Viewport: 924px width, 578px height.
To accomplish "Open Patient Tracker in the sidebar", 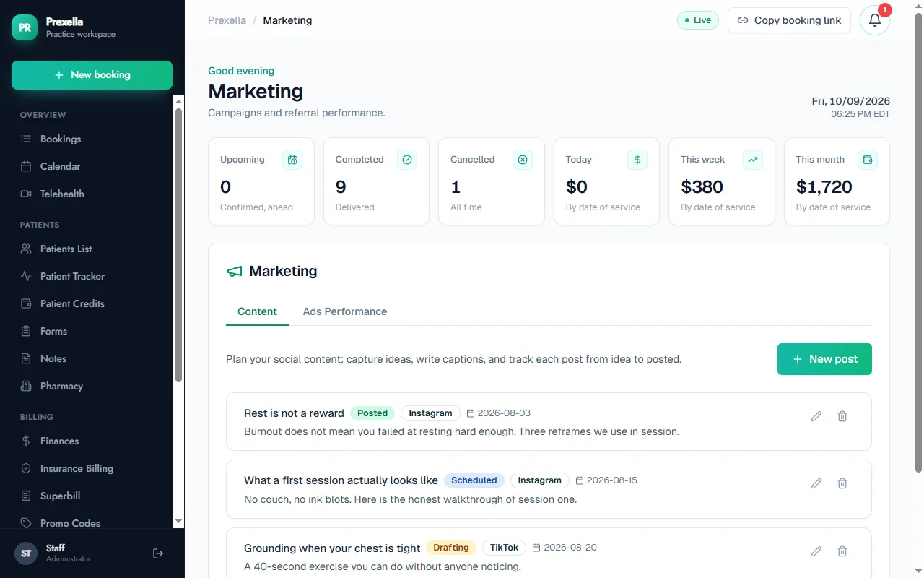I will (x=92, y=276).
